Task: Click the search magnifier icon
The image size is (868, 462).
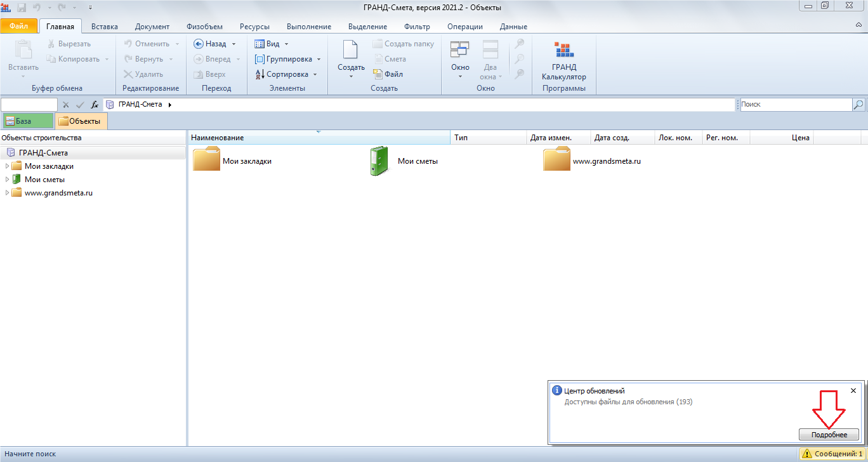Action: (x=858, y=105)
